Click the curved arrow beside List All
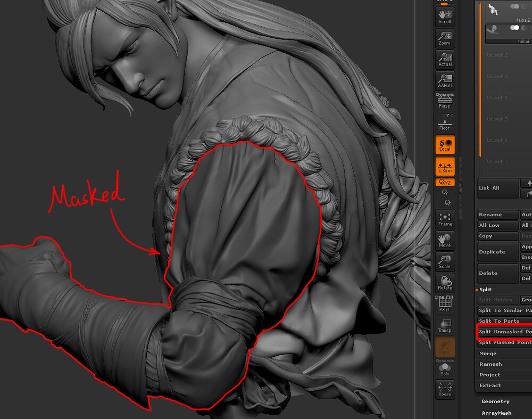Screen dimensions: 532x419 (527, 194)
